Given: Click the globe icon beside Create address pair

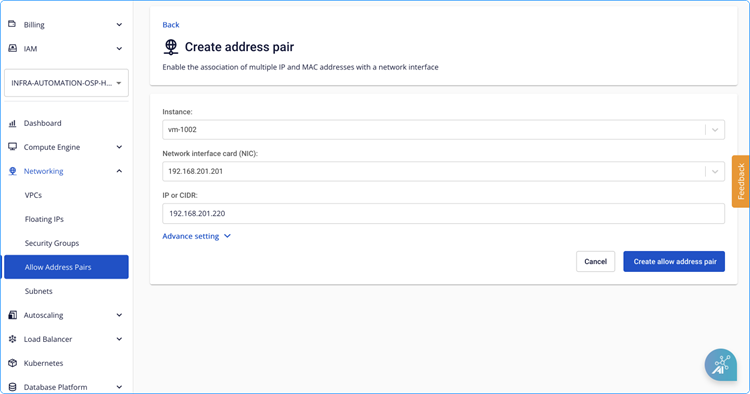Looking at the screenshot, I should pos(171,47).
